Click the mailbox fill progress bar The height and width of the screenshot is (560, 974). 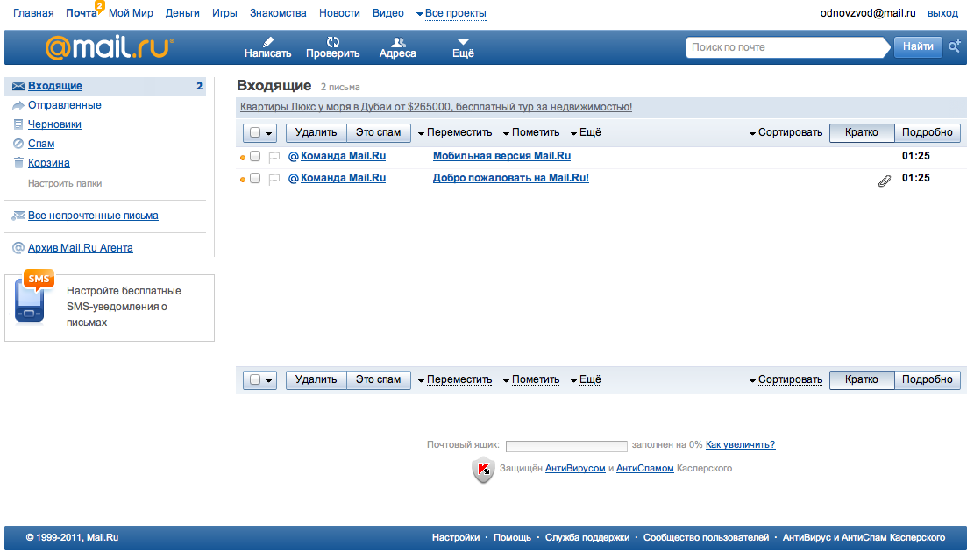(566, 446)
